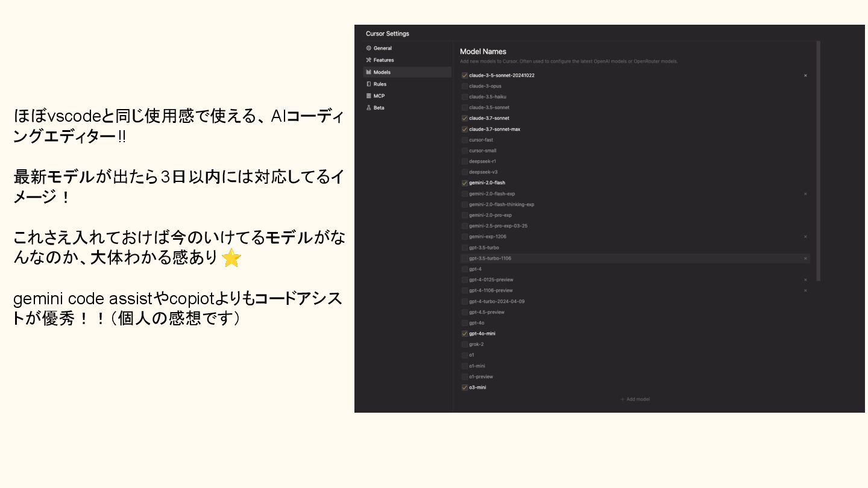Turn on the gpt-4.5-preview checkbox
This screenshot has height=488, width=868.
point(465,312)
